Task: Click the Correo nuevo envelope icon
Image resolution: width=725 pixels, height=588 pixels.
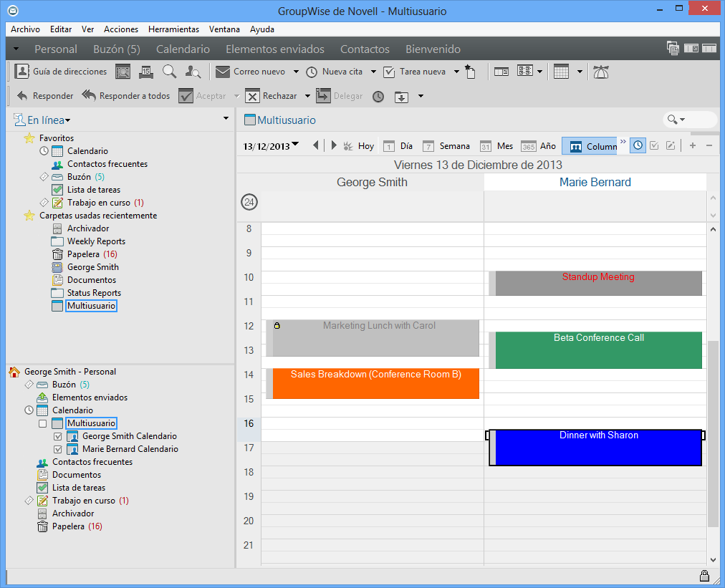Action: click(x=223, y=72)
